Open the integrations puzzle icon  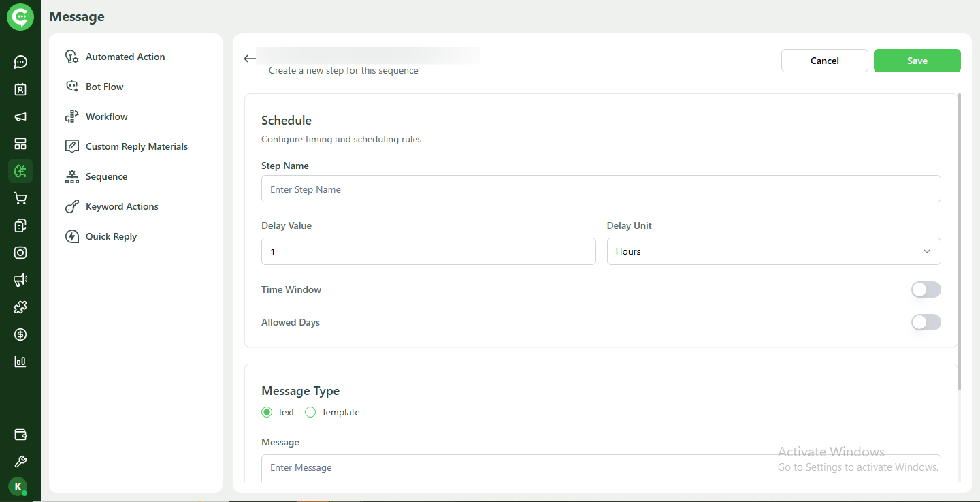20,307
